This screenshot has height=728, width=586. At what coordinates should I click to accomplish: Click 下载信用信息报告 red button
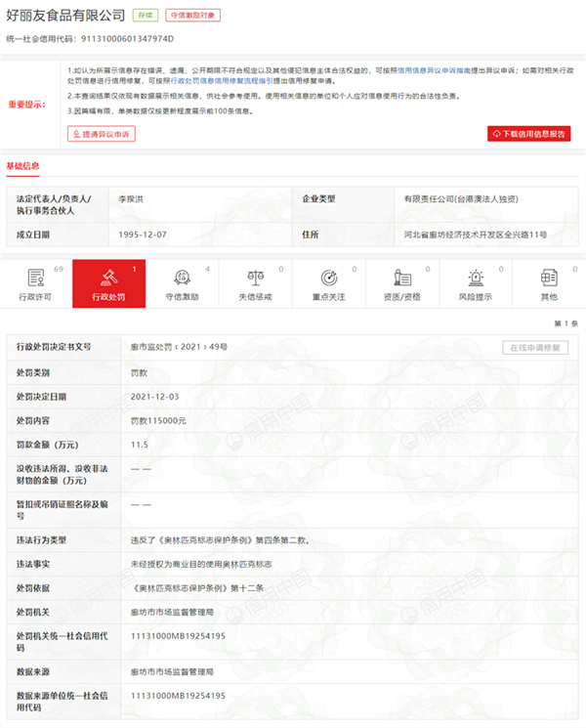[x=528, y=133]
